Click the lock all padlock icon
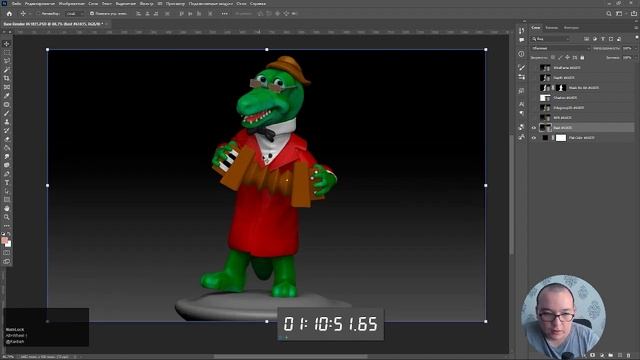640x360 pixels. [582, 58]
